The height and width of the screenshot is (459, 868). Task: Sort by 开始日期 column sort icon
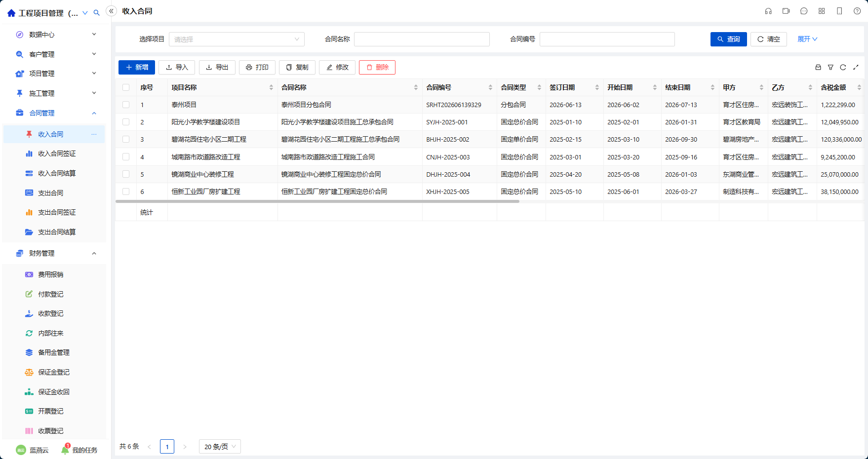coord(655,87)
